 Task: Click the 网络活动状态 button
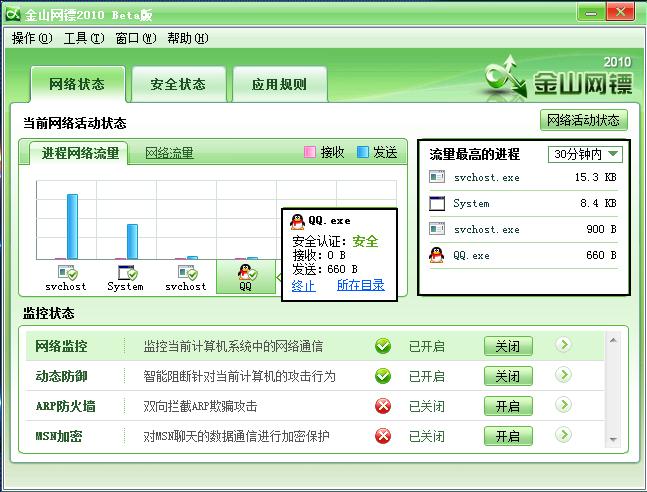(583, 120)
